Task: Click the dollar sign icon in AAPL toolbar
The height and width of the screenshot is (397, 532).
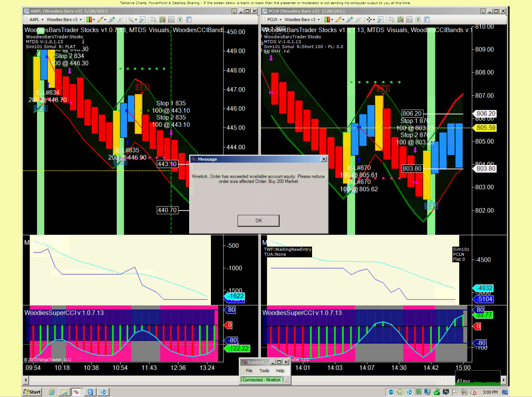Action: [x=180, y=19]
